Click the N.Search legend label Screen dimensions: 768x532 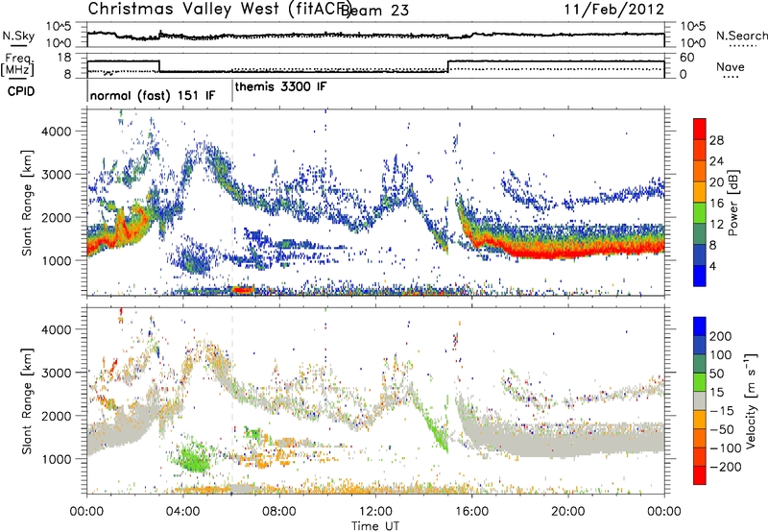pos(741,36)
